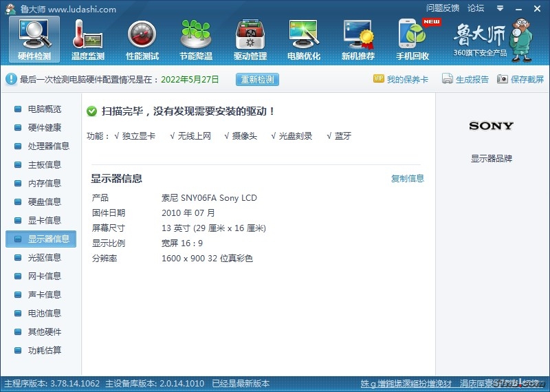Click screen size value 13 英寸
The height and width of the screenshot is (392, 550).
(214, 228)
